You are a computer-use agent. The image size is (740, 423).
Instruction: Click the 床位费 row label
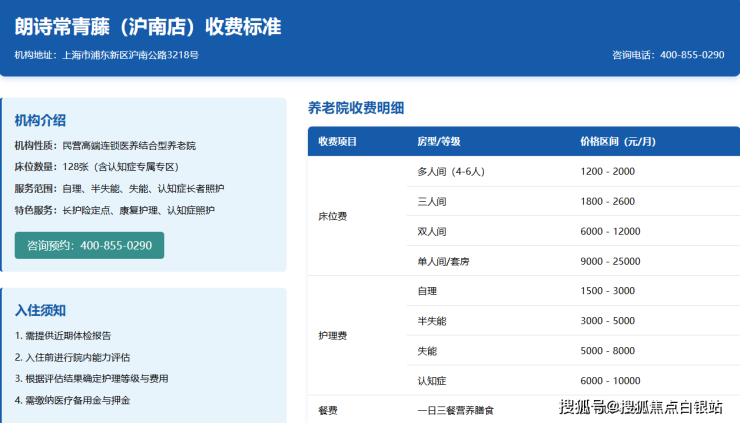pos(333,216)
